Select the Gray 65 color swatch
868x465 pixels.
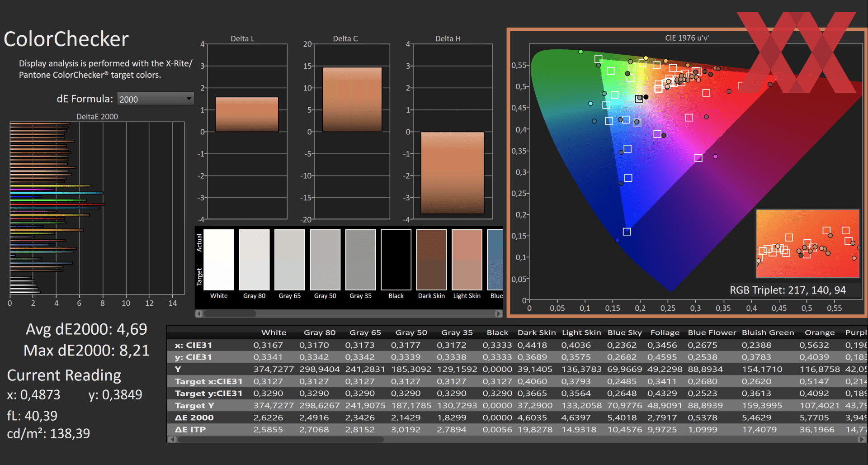click(290, 260)
